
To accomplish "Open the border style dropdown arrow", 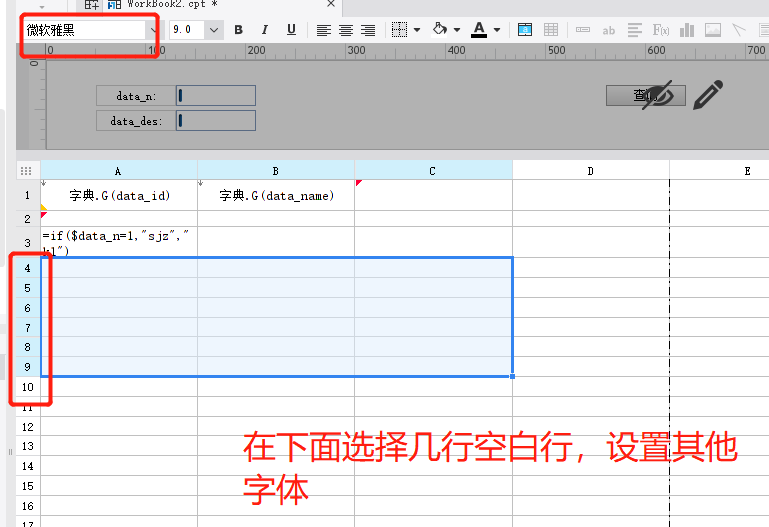I will point(417,30).
